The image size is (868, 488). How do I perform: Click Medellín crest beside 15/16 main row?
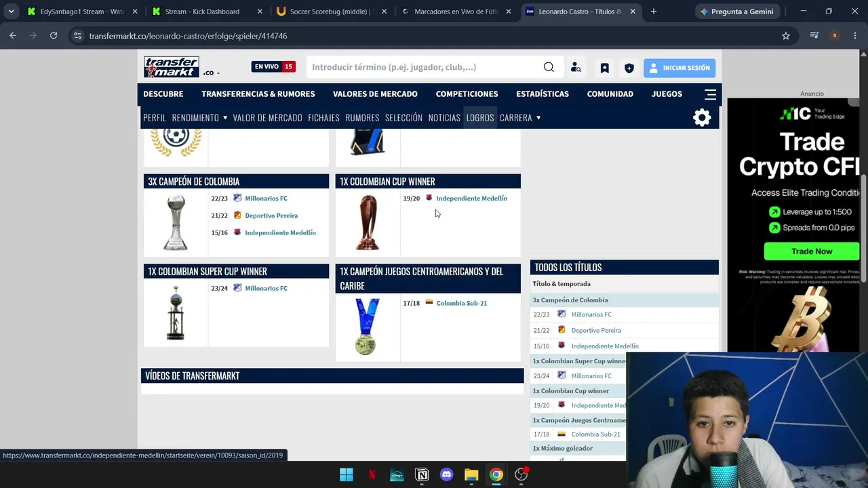pyautogui.click(x=237, y=232)
